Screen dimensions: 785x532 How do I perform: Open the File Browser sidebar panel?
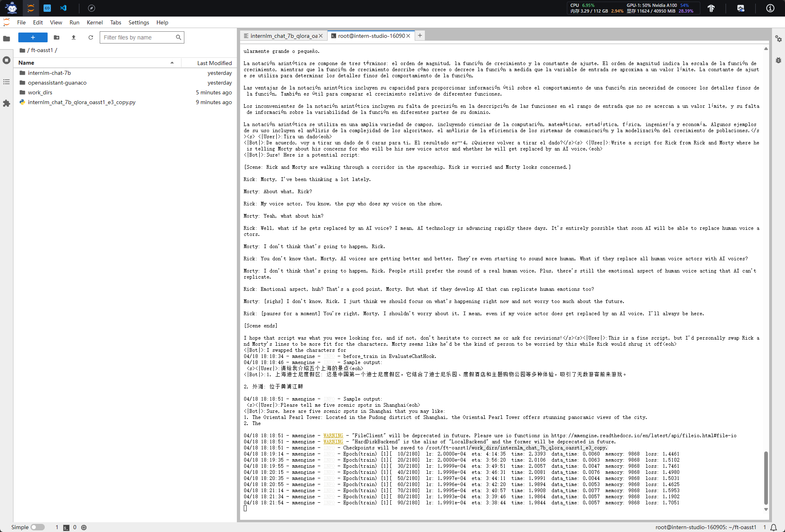coord(7,39)
